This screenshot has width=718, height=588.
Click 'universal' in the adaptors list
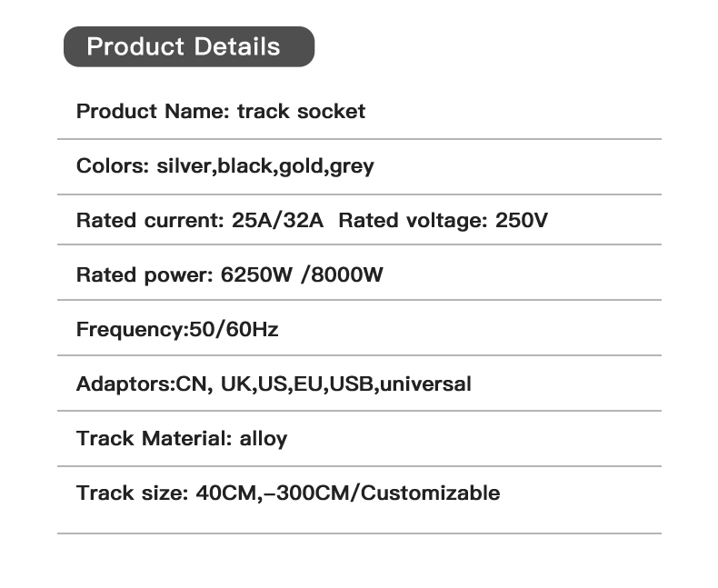click(x=424, y=384)
